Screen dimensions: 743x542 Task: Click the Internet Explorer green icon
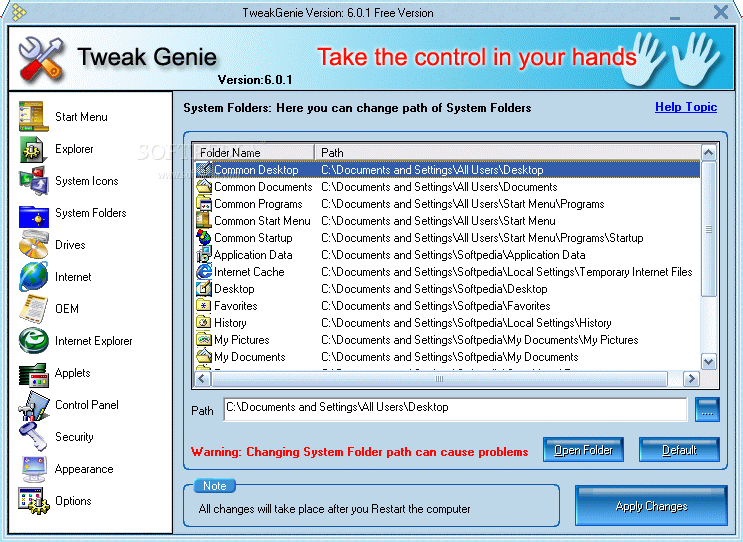coord(34,341)
